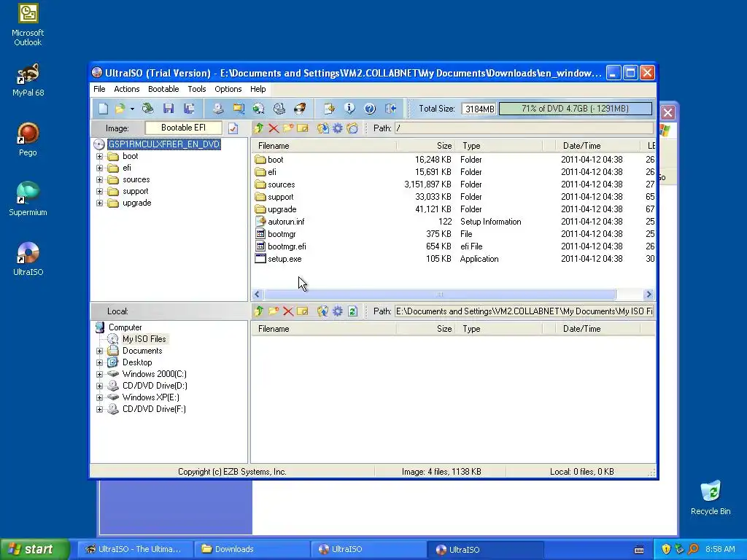Viewport: 747px width, 560px height.
Task: Click the Bootable EFI image type box
Action: [x=183, y=128]
